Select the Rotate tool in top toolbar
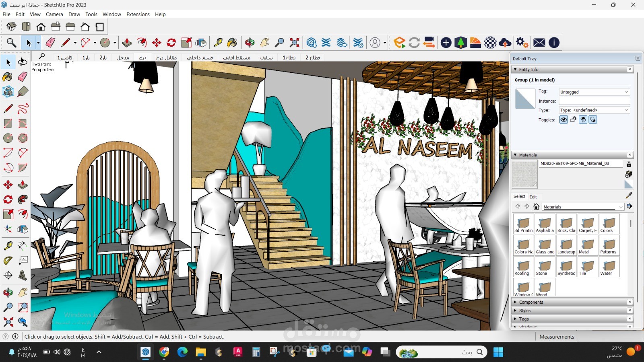The height and width of the screenshot is (362, 644). [x=171, y=42]
